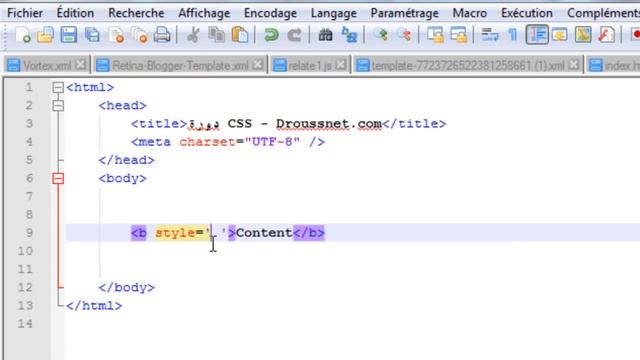Switch to Retina-Blogger-Template.xml tab
The image size is (640, 360).
pos(180,65)
